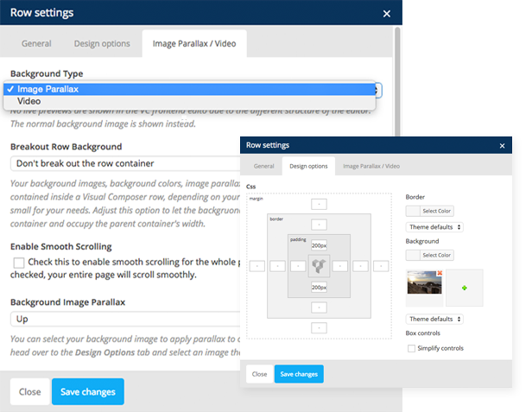Switch to Image Parallax / Video in small dialog

[x=371, y=166]
